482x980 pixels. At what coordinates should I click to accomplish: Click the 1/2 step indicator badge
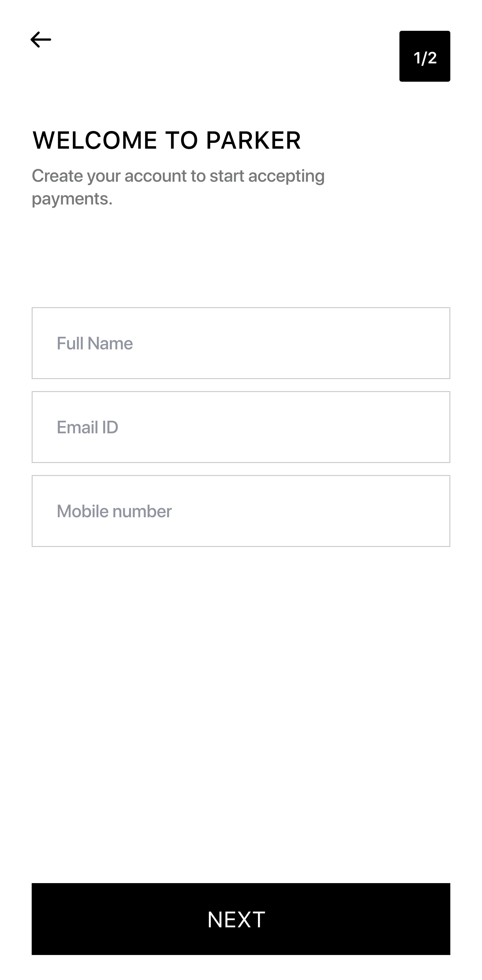click(x=425, y=56)
